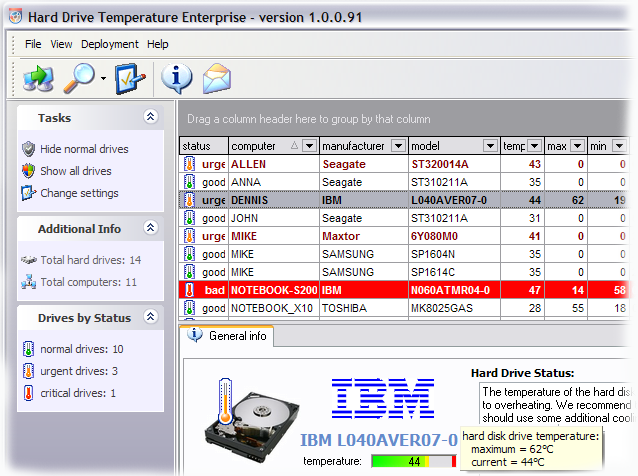
Task: Click the General info tab icon
Action: coord(194,335)
